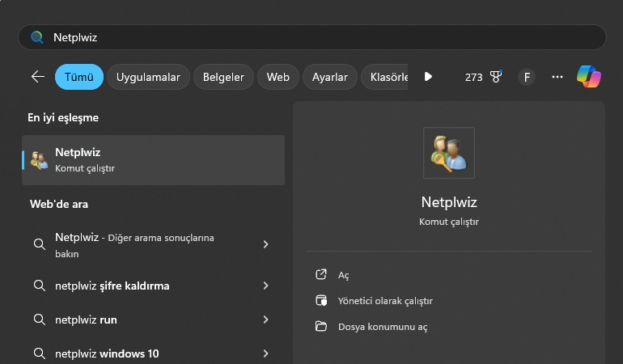This screenshot has width=623, height=364.
Task: Click the 'En iyi eşleşme' heading
Action: (63, 117)
